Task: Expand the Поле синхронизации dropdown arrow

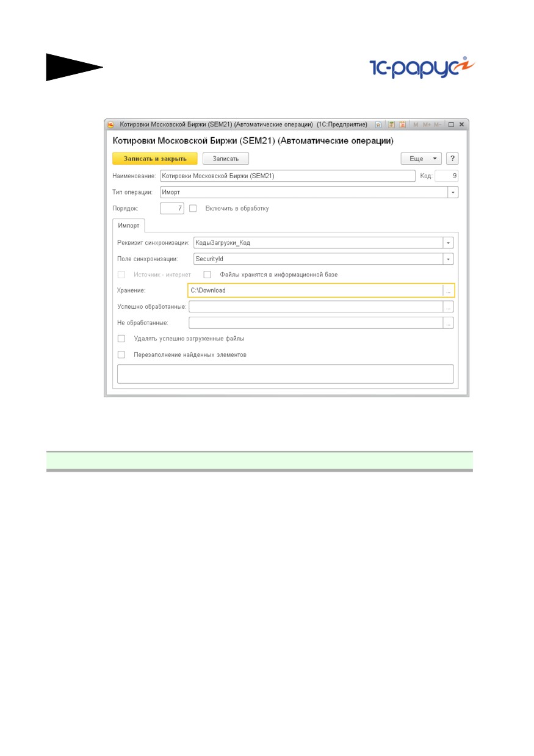Action: tap(449, 259)
